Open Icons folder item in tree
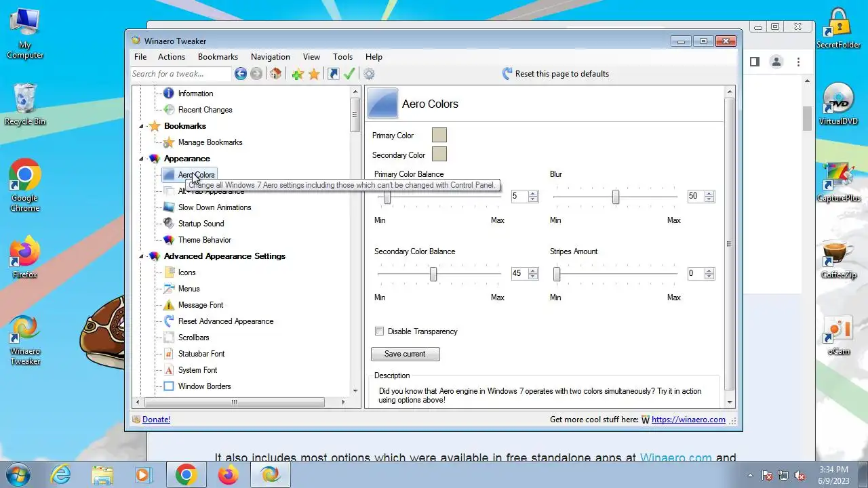Viewport: 868px width, 488px height. 186,272
